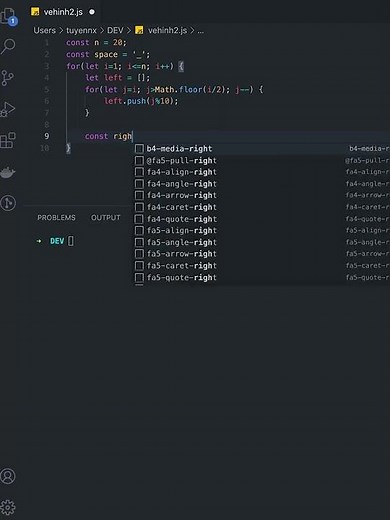The height and width of the screenshot is (520, 390).
Task: Click line number 1 in the gutter
Action: (47, 43)
